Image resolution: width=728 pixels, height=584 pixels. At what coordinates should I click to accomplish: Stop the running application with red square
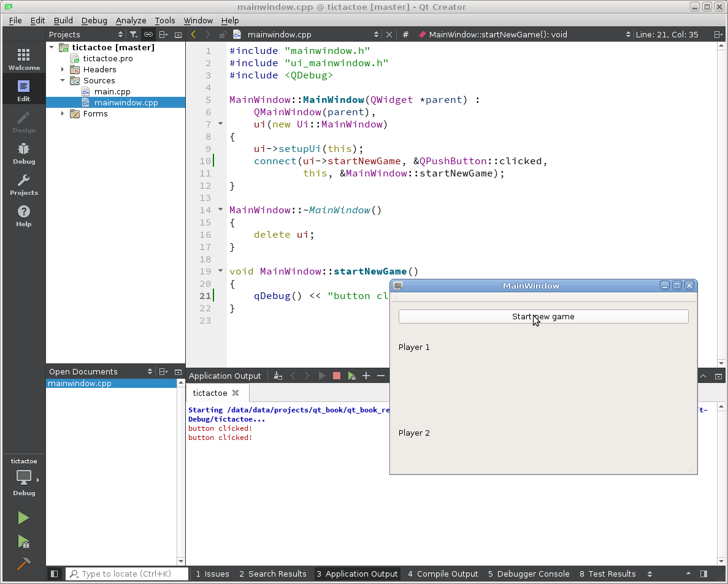(337, 376)
